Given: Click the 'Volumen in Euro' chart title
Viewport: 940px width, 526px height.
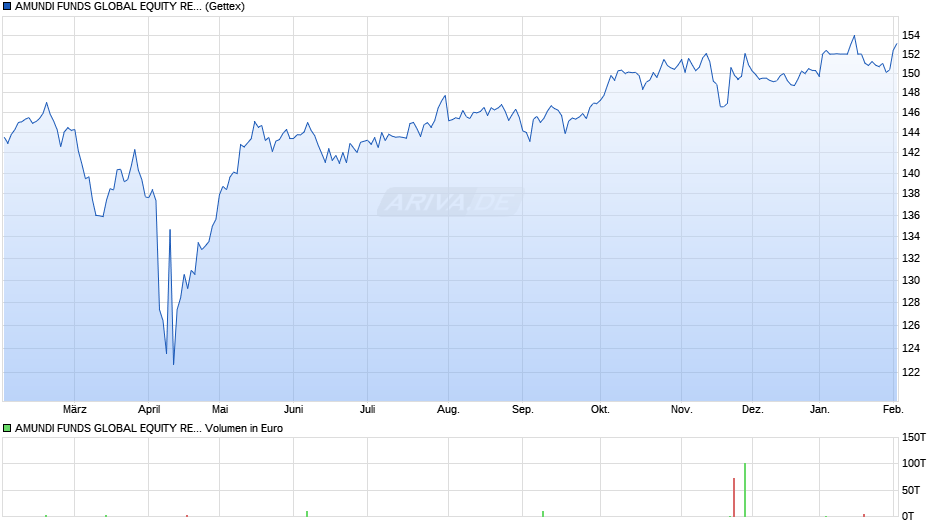Looking at the screenshot, I should tap(244, 428).
